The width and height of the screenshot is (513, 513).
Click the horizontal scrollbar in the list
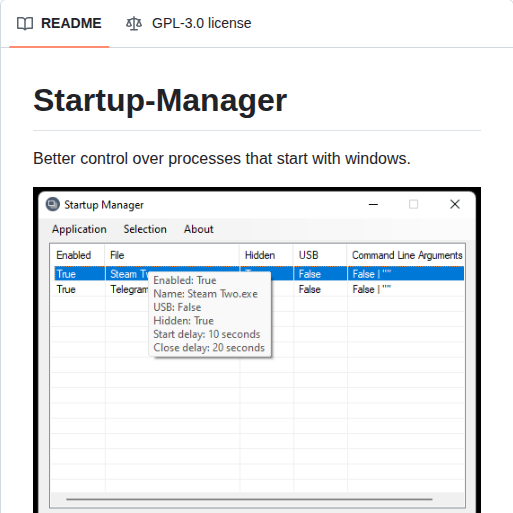249,499
